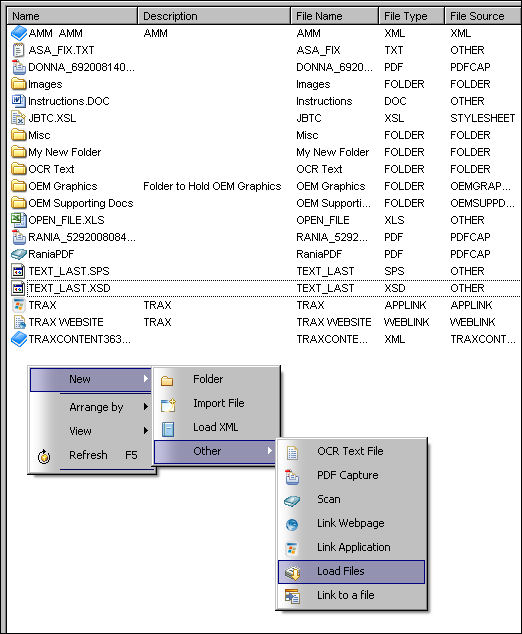Select Import File in the New submenu

click(x=216, y=403)
